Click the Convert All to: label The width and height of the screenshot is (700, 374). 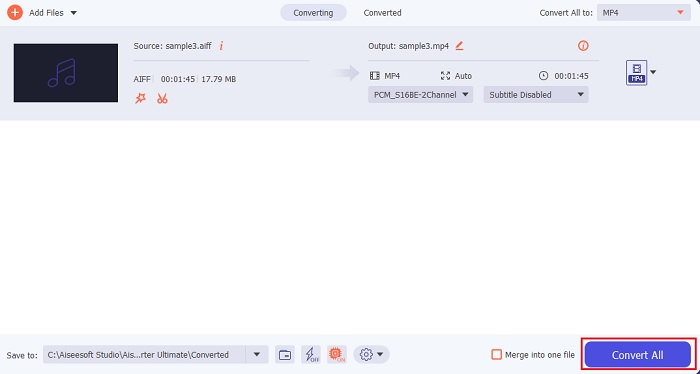(x=566, y=13)
